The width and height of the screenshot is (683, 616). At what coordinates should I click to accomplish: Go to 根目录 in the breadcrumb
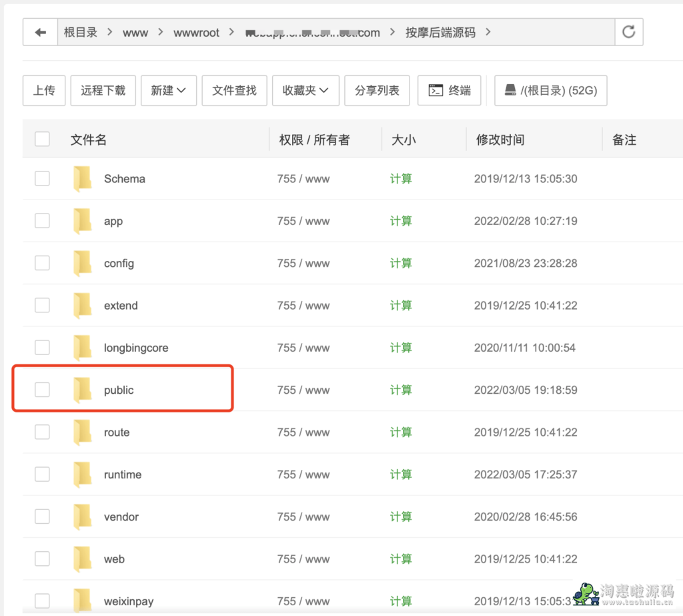[x=81, y=32]
